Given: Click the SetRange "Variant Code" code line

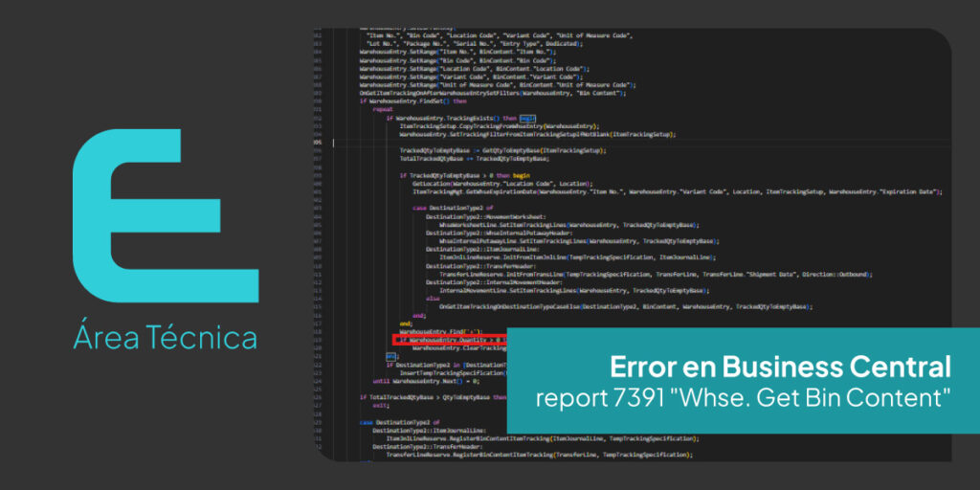Looking at the screenshot, I should tap(471, 77).
